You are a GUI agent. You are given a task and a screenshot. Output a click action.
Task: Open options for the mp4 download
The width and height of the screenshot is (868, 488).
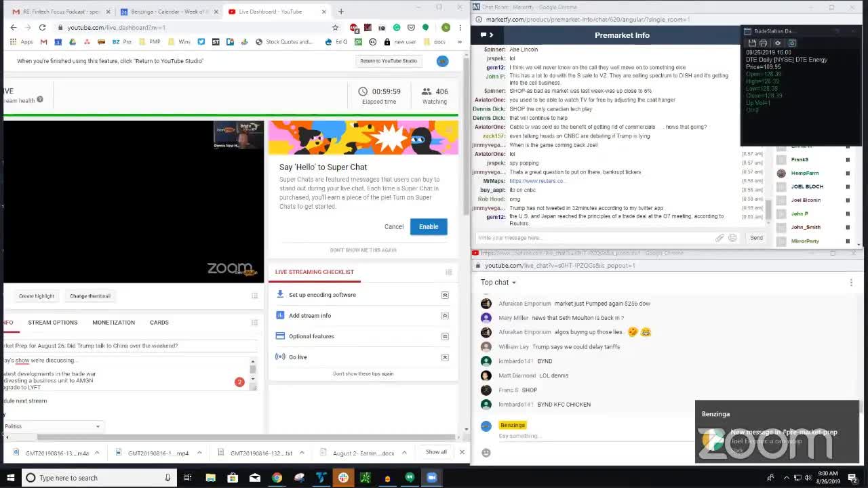click(x=199, y=453)
